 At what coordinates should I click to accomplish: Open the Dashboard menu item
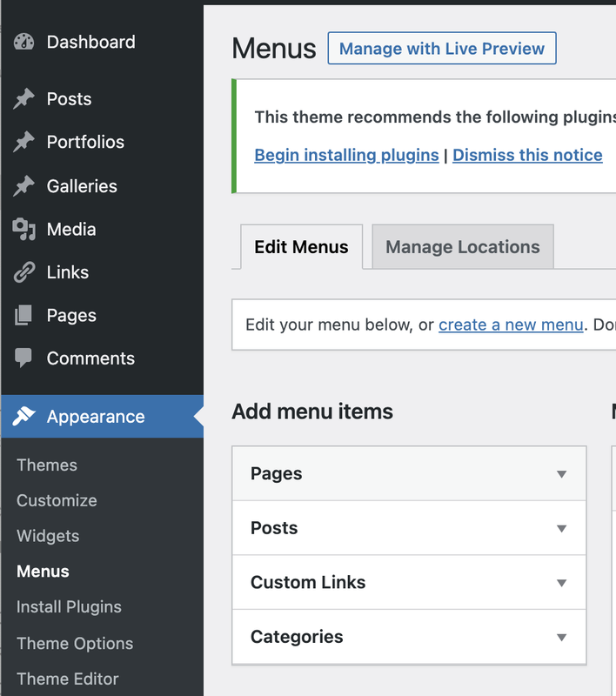91,42
